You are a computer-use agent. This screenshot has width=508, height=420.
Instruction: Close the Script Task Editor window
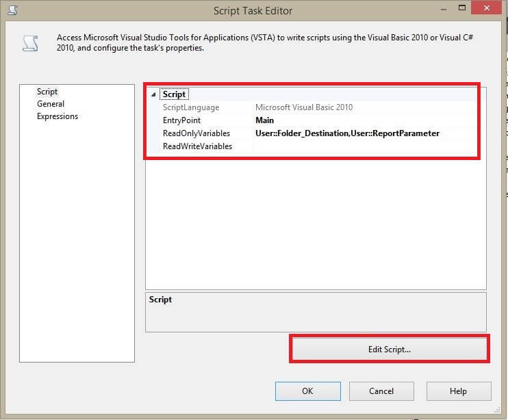click(487, 8)
